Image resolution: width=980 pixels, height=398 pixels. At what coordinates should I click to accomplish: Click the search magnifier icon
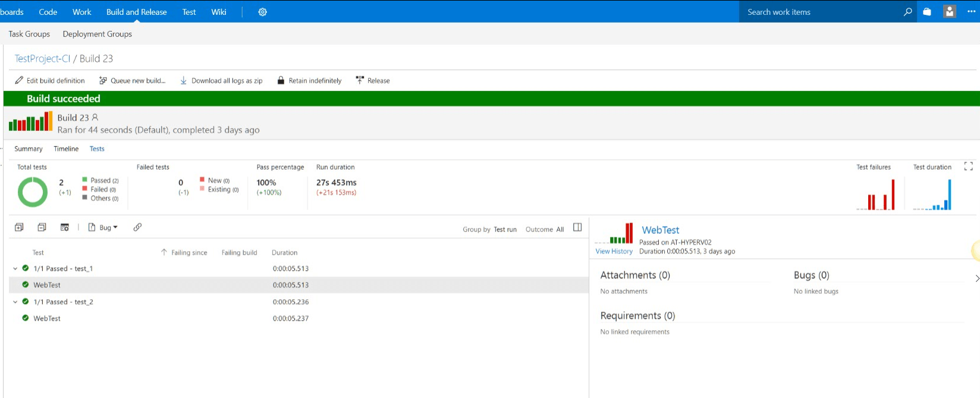[x=907, y=12]
